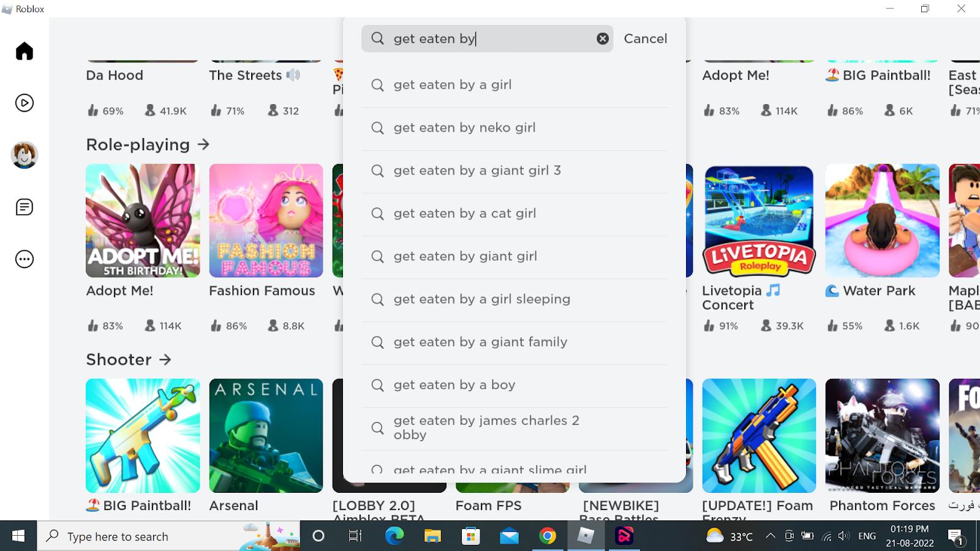Open the avatar profile icon in the sidebar
The height and width of the screenshot is (551, 980).
24,155
